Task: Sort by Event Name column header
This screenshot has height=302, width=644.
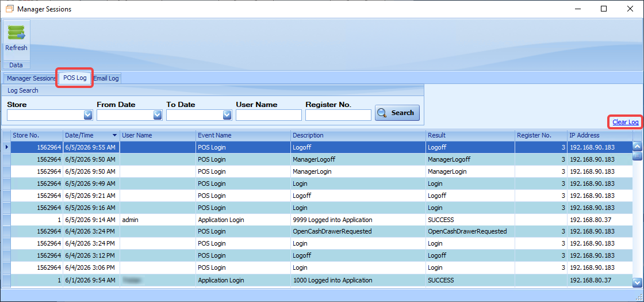Action: click(243, 135)
